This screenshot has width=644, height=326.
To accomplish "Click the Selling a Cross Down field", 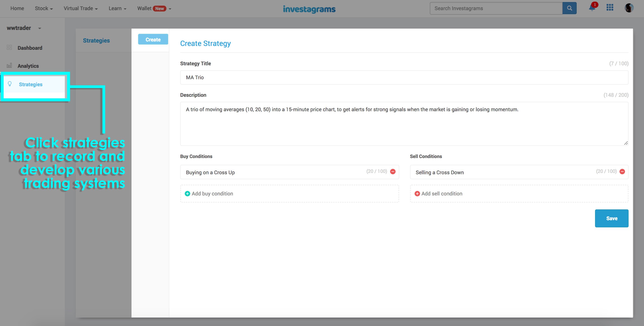I will click(x=519, y=172).
